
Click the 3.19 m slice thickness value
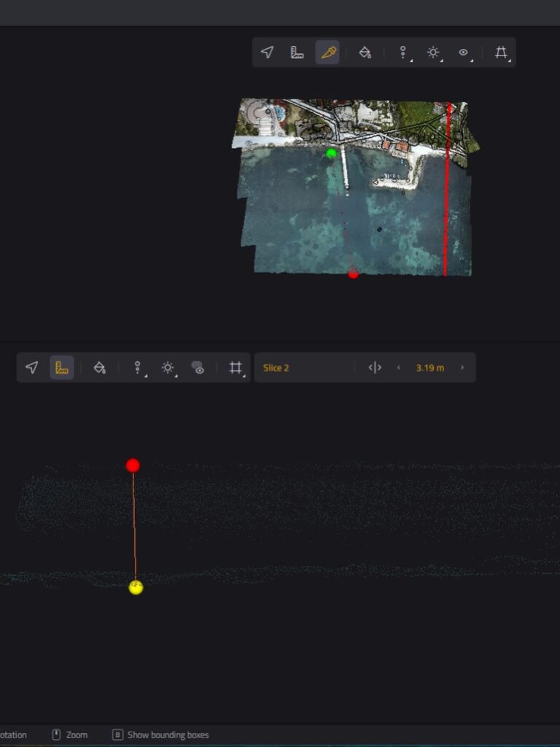[x=429, y=368]
